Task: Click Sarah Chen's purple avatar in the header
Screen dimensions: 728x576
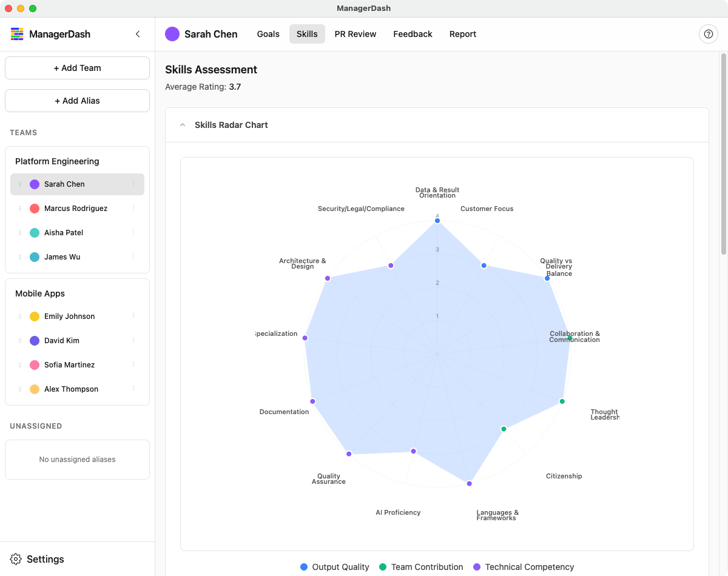Action: (172, 34)
